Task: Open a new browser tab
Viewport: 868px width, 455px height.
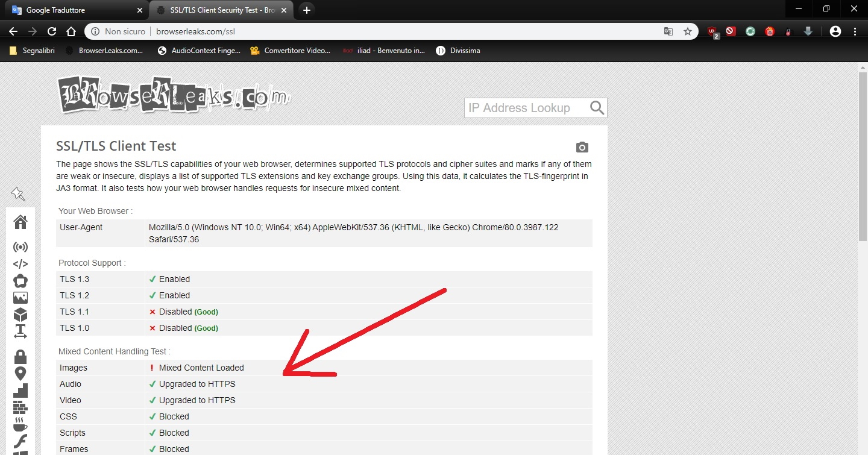Action: tap(307, 10)
